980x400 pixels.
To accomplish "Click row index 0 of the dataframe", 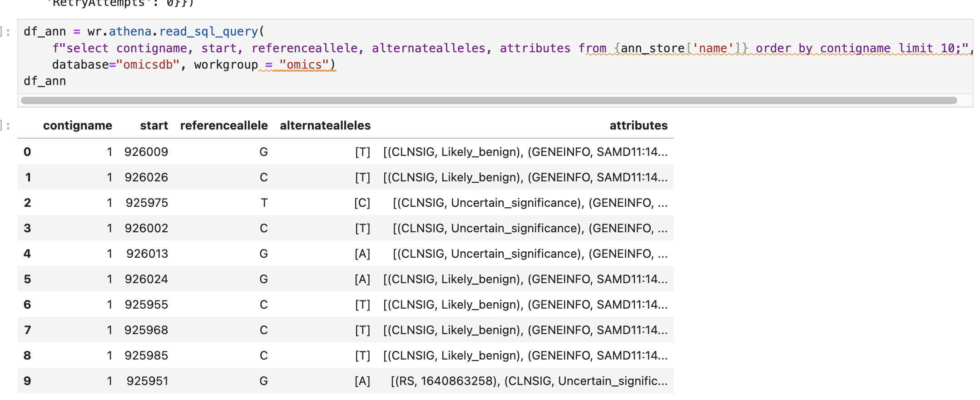I will pyautogui.click(x=27, y=152).
